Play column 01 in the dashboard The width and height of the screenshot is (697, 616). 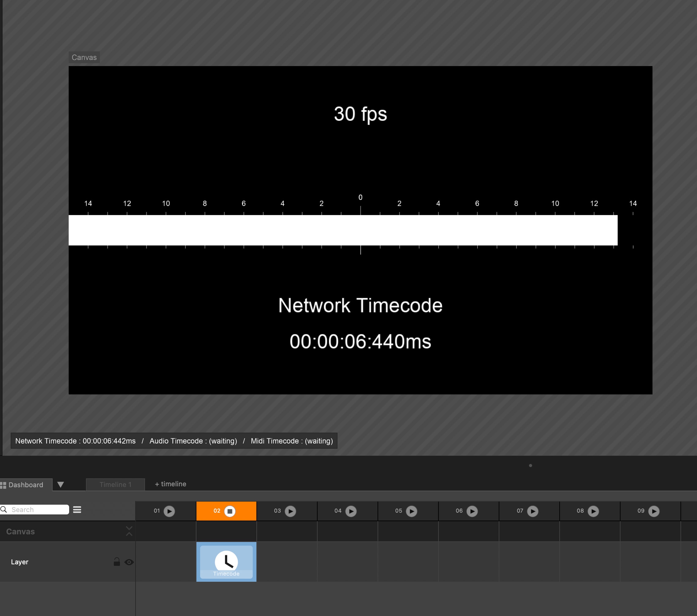(169, 511)
